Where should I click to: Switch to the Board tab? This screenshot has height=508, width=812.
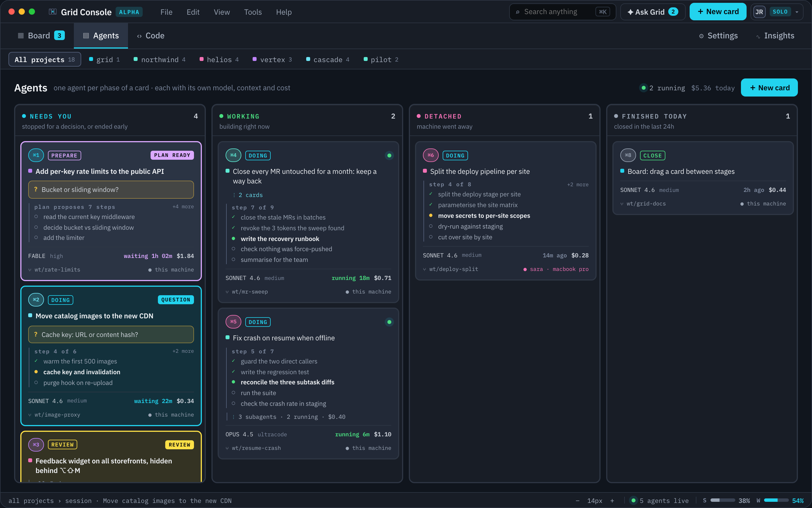click(41, 36)
